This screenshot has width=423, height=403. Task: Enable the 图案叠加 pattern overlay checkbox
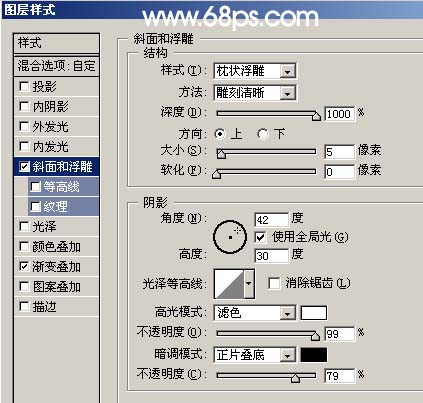(x=24, y=287)
